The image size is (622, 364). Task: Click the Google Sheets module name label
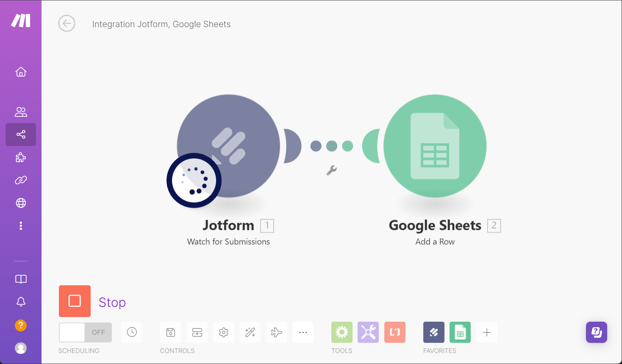pos(435,226)
